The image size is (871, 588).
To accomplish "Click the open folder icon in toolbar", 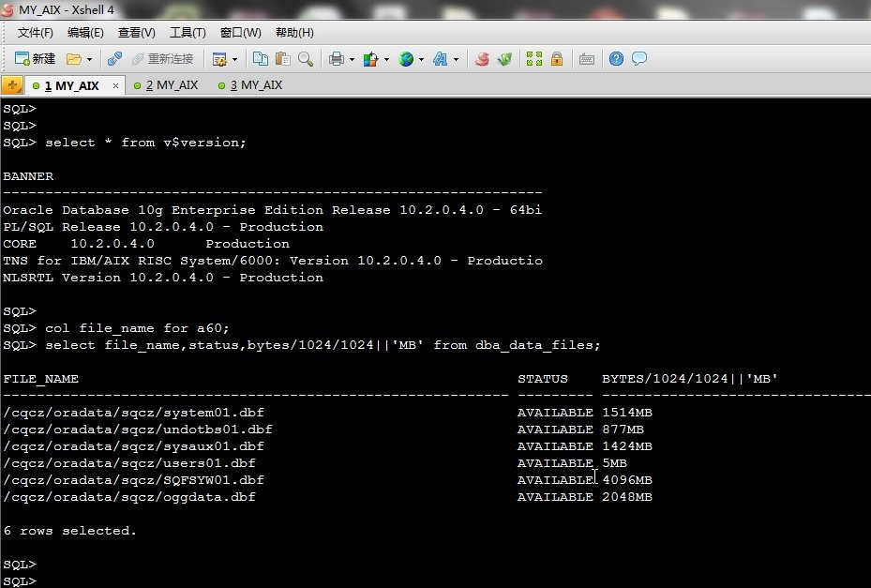I will pyautogui.click(x=74, y=59).
